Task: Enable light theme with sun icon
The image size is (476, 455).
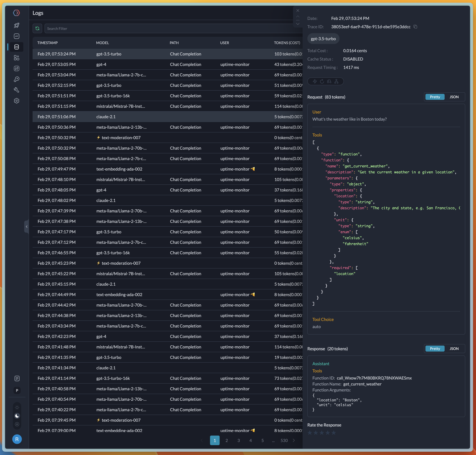Action: click(x=17, y=407)
